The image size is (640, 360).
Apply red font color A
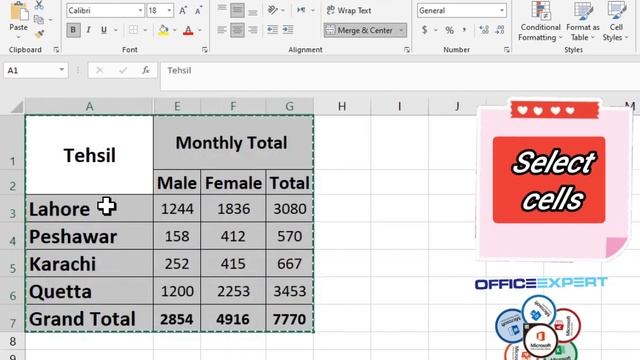pos(188,30)
